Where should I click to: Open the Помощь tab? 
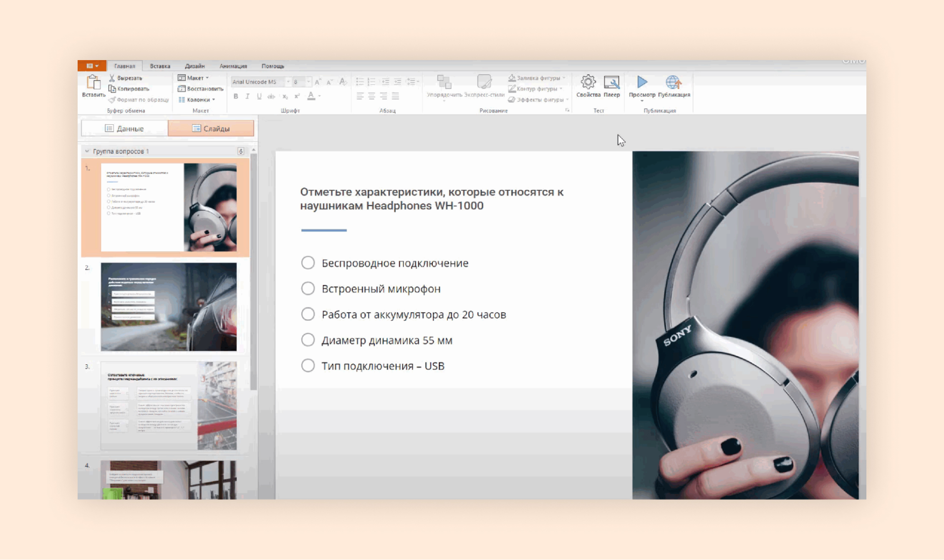(273, 66)
